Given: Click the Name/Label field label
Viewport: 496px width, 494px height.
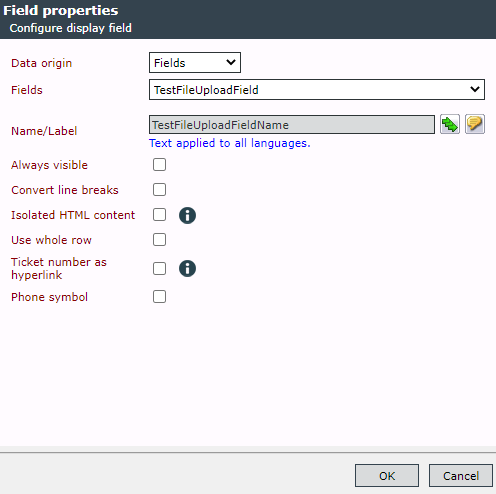Looking at the screenshot, I should (44, 131).
